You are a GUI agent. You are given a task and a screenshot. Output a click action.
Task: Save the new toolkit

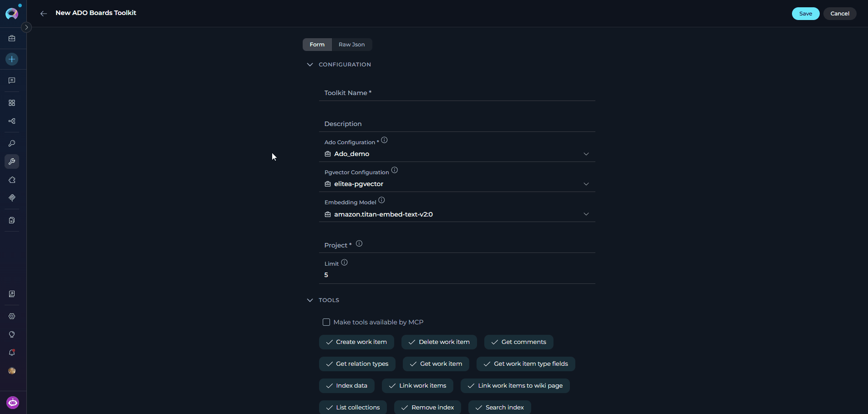pos(806,14)
